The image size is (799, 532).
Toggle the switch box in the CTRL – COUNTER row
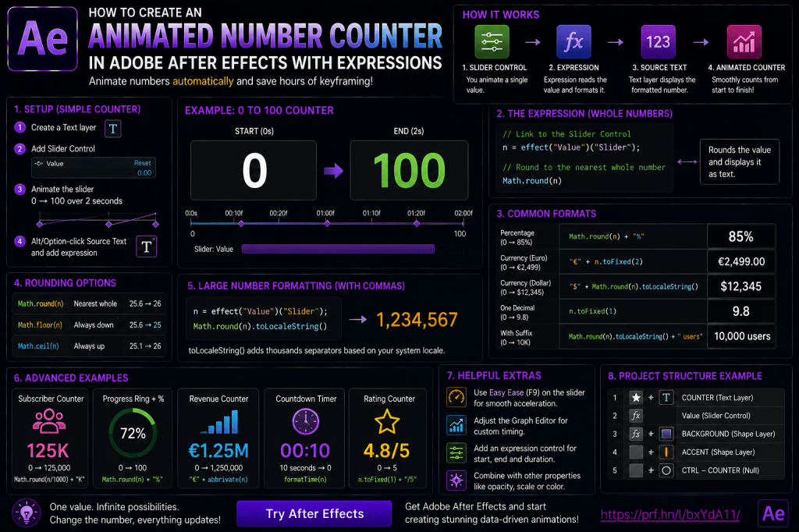[x=635, y=470]
